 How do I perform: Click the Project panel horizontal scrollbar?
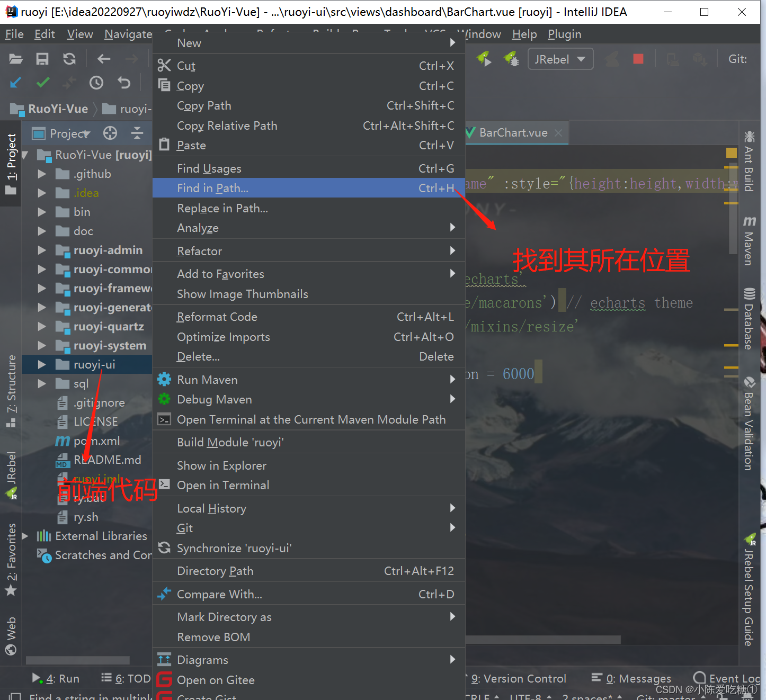point(78,660)
